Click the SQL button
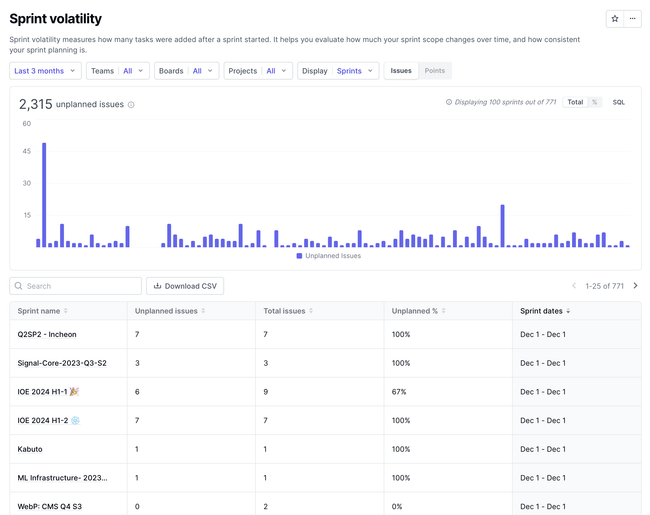Screen dimensions: 650x515 point(618,102)
